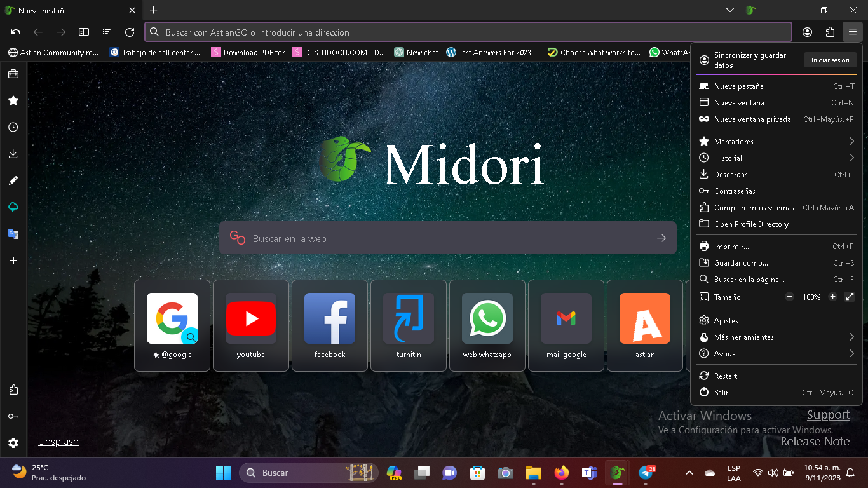Open Ajustes from the menu
Screen dimensions: 868x488
[x=776, y=320]
